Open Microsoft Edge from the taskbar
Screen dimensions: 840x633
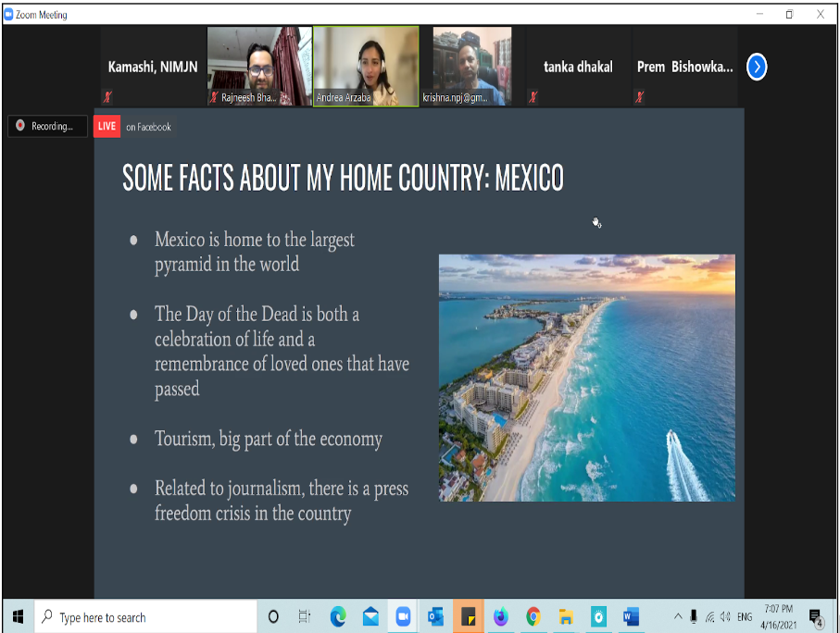(x=337, y=616)
